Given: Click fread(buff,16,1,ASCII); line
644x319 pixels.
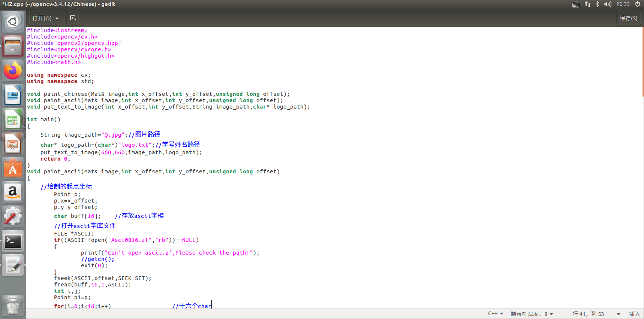Looking at the screenshot, I should pos(93,285).
